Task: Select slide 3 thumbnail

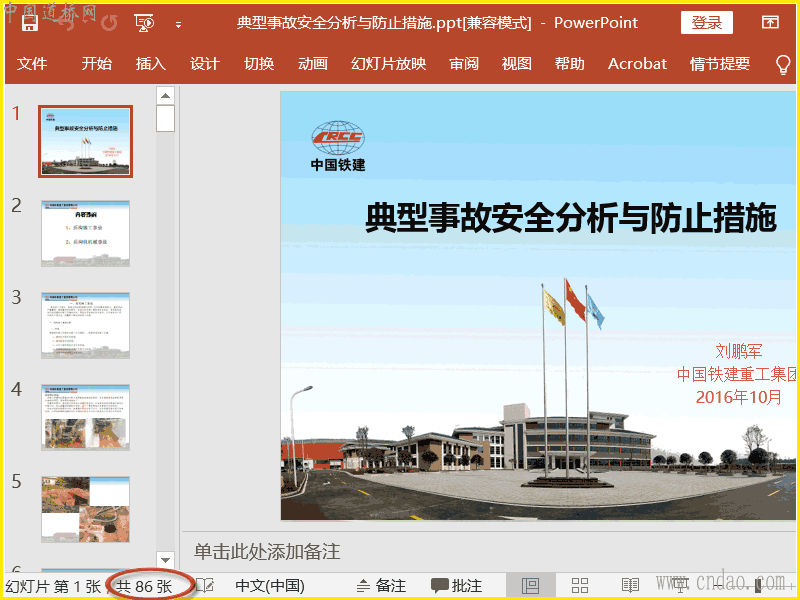Action: [85, 325]
